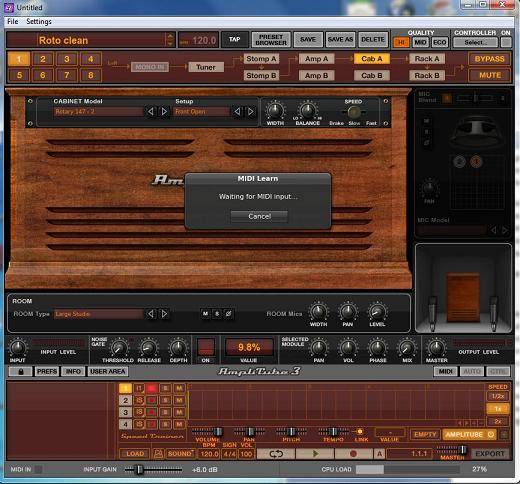Screen dimensions: 520x484
Task: Open the Room Type field Large Studio
Action: (98, 314)
